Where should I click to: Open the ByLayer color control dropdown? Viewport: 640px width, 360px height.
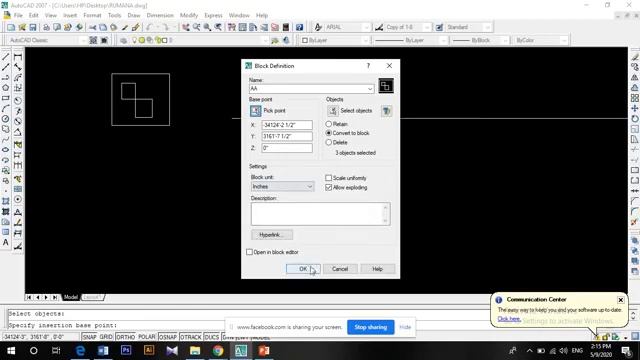pos(365,40)
